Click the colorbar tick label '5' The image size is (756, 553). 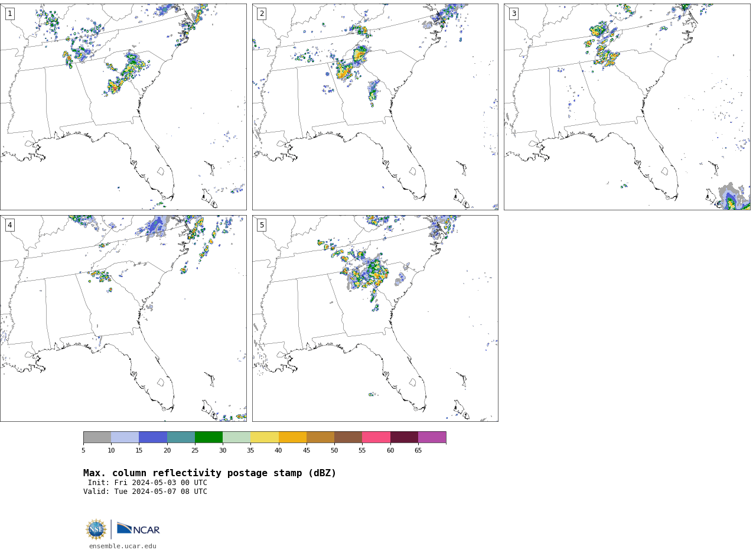click(83, 451)
